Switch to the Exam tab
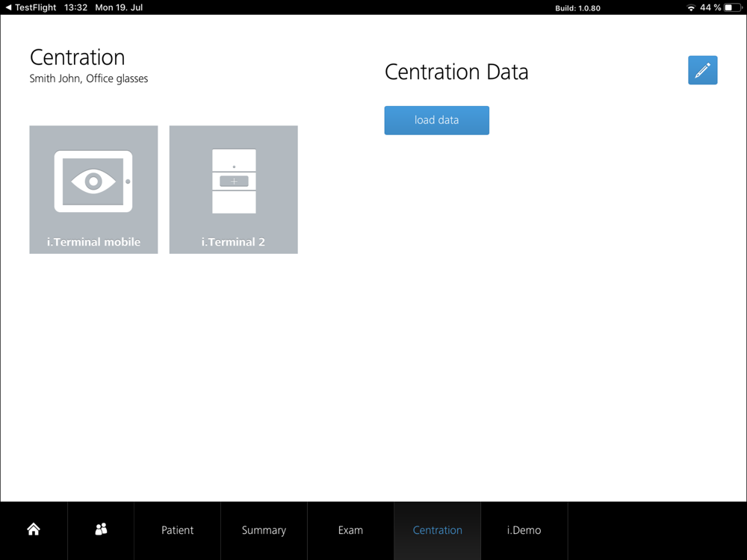 coord(350,530)
